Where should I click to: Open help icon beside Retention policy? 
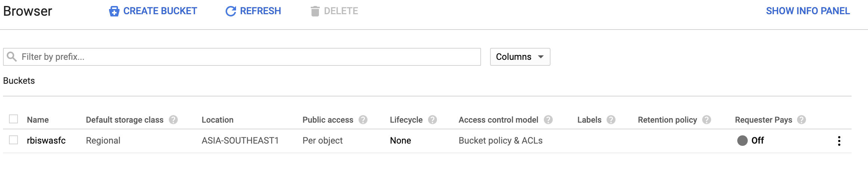click(x=707, y=120)
